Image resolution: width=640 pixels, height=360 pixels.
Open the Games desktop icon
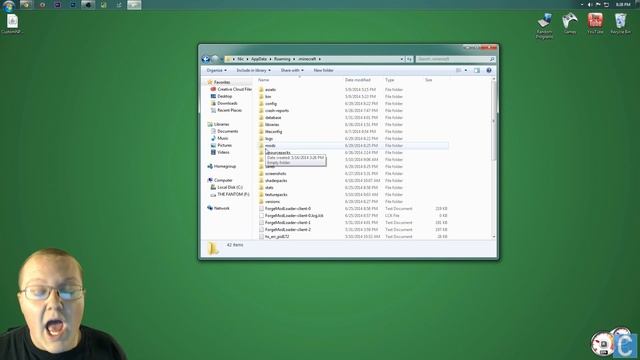pyautogui.click(x=570, y=24)
